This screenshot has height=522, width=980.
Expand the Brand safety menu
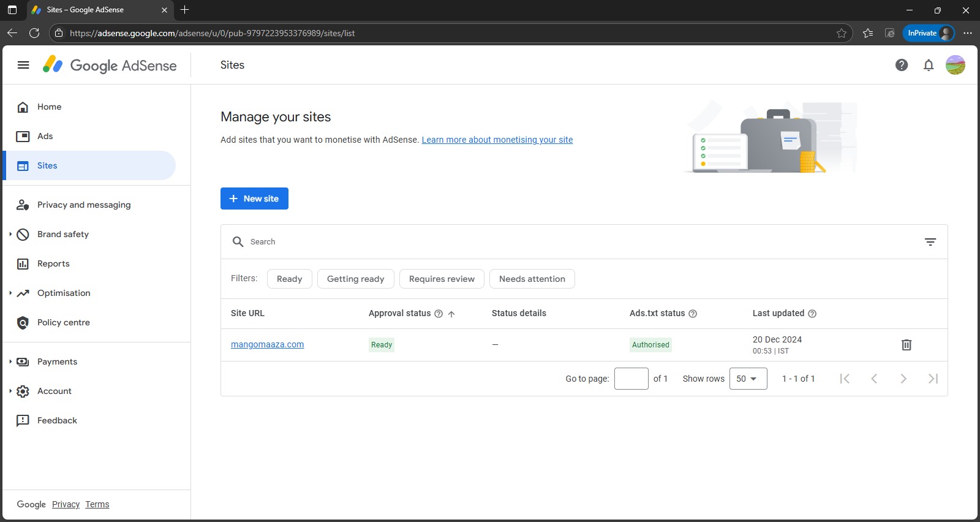coord(10,234)
